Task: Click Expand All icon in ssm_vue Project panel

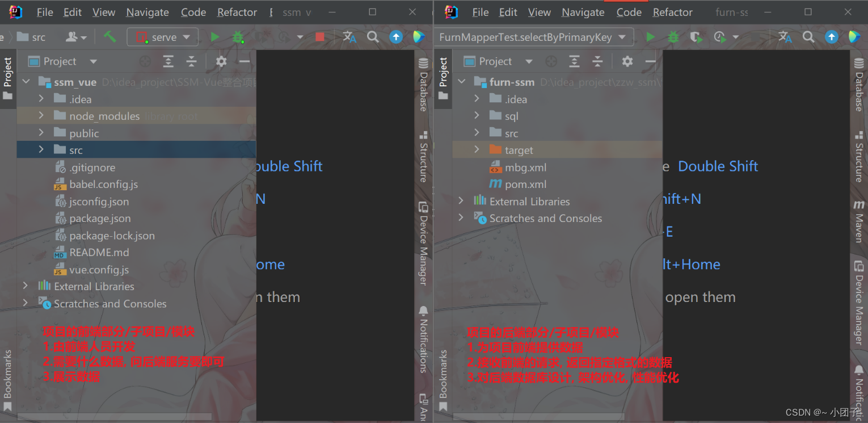Action: click(x=168, y=61)
